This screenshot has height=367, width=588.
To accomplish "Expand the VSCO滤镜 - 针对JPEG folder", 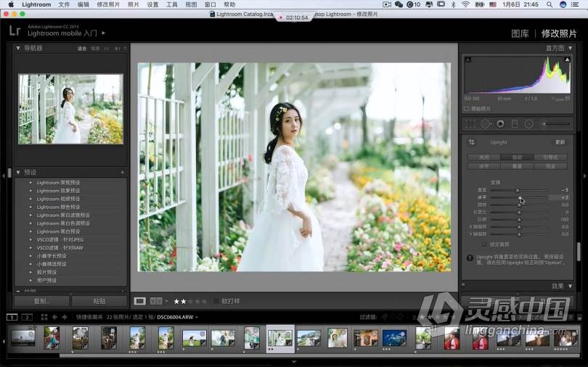I will [x=30, y=239].
